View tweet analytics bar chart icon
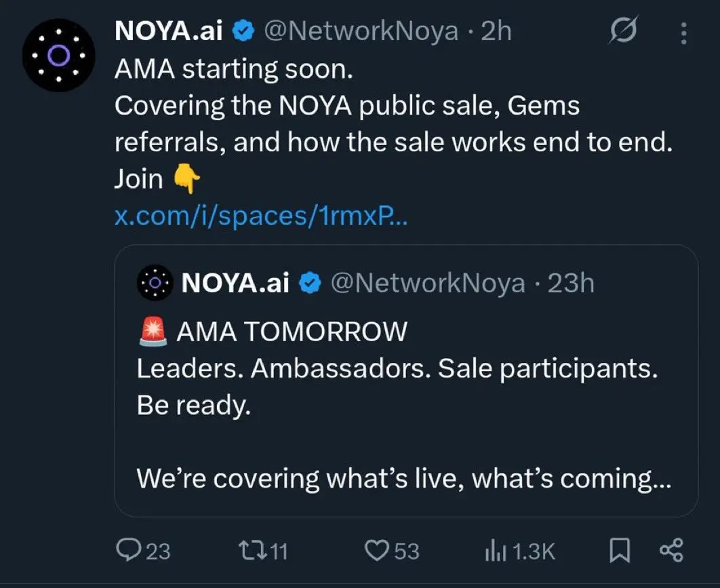Image resolution: width=720 pixels, height=588 pixels. pyautogui.click(x=494, y=551)
